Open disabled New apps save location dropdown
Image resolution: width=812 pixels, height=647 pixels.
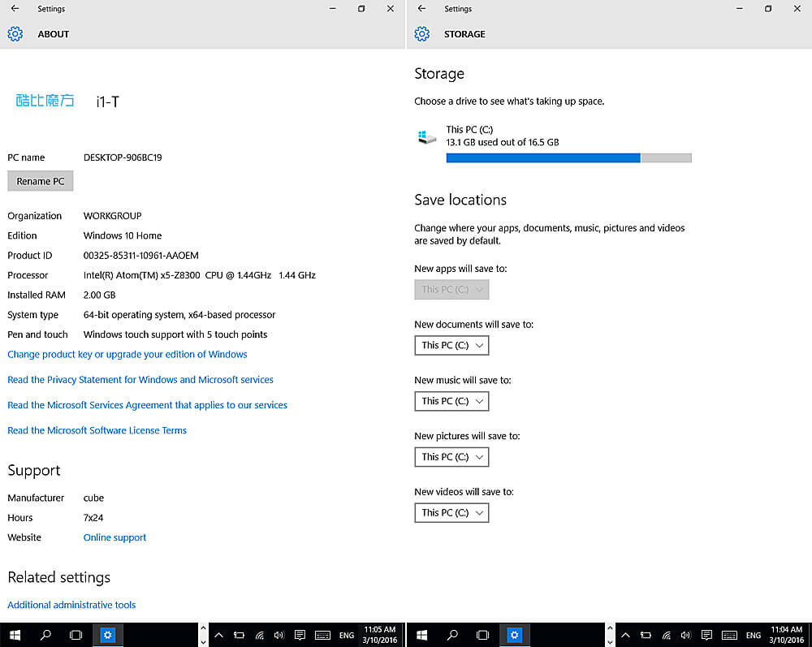coord(451,290)
